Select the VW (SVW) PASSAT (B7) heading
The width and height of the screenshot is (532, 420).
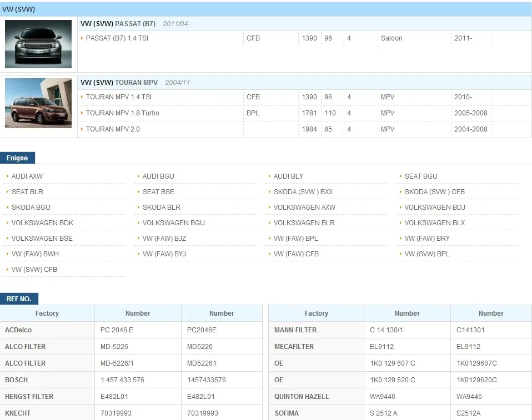pyautogui.click(x=118, y=24)
